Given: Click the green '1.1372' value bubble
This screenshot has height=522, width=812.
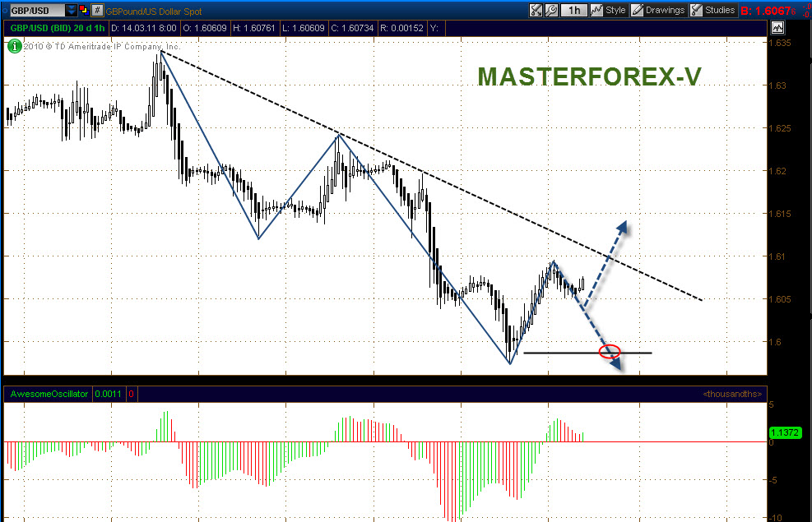Looking at the screenshot, I should click(x=785, y=432).
